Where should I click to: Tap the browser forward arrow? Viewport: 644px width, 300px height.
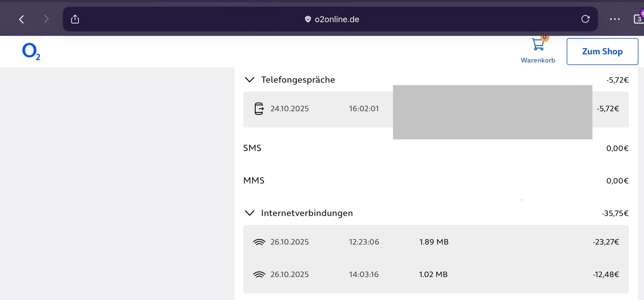46,19
